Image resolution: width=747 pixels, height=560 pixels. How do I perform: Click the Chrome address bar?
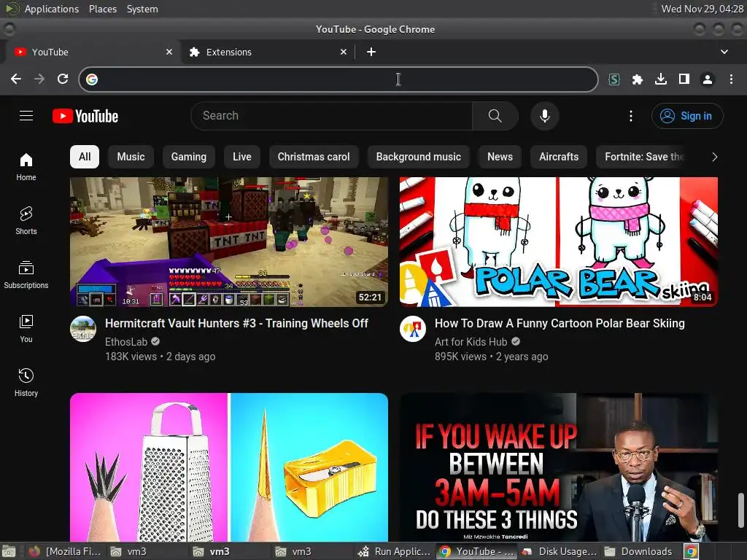pyautogui.click(x=338, y=79)
